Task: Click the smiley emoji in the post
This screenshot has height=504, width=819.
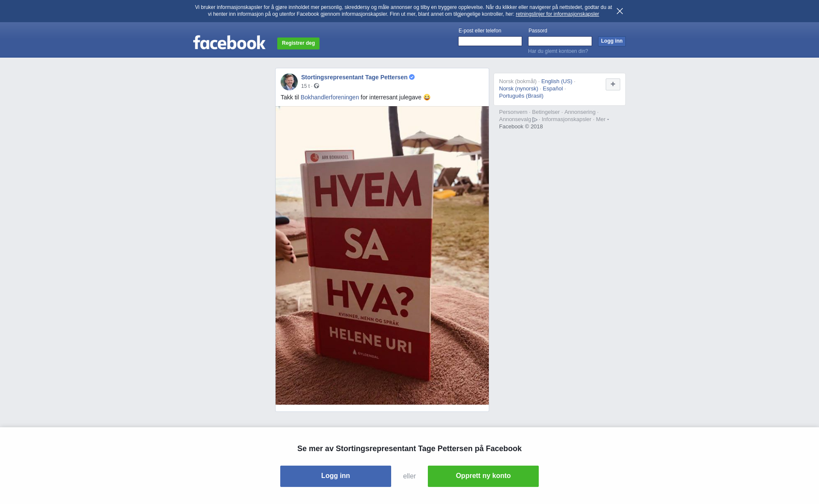Action: point(427,97)
